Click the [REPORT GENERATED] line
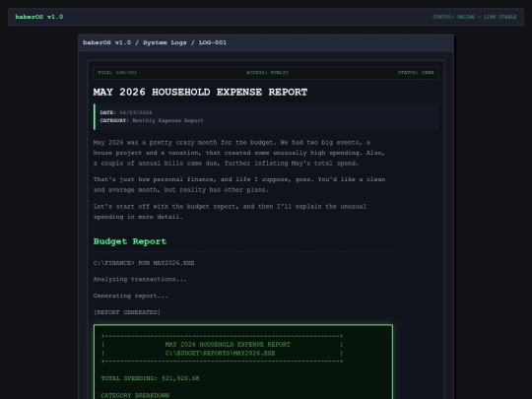 (127, 312)
